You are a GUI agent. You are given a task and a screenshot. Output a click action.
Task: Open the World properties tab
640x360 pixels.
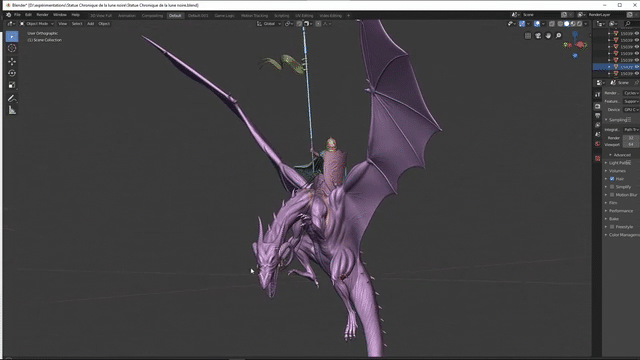pyautogui.click(x=598, y=143)
